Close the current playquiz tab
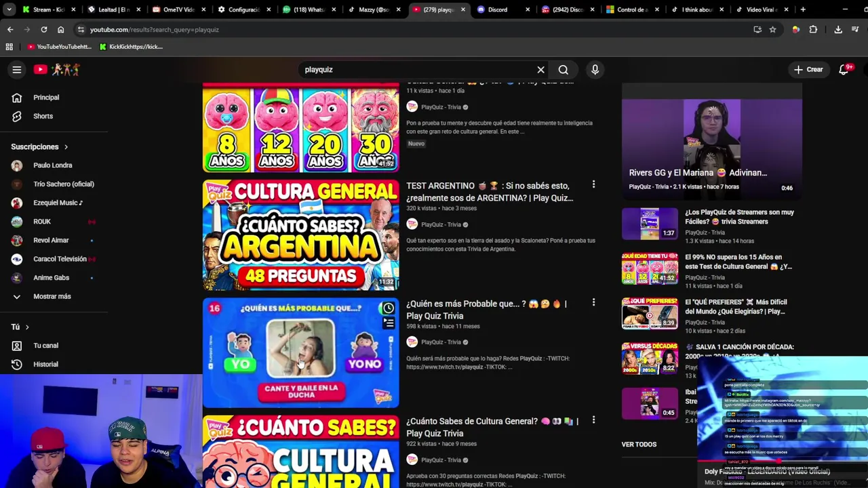Viewport: 868px width, 488px height. point(463,9)
